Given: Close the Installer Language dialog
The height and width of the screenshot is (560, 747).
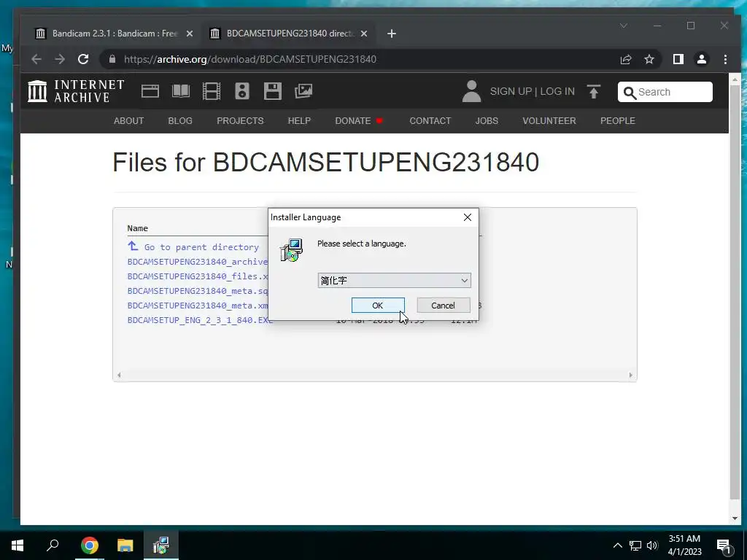Looking at the screenshot, I should tap(468, 217).
